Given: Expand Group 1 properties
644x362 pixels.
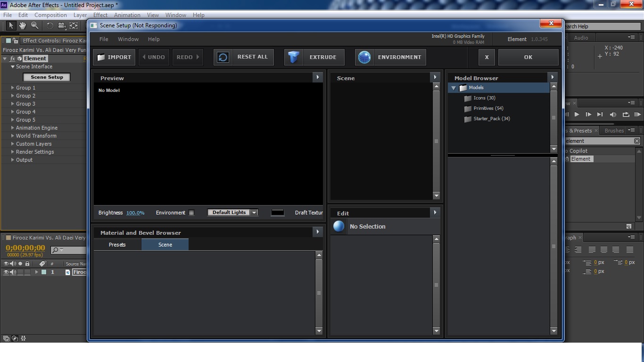Looking at the screenshot, I should 13,88.
